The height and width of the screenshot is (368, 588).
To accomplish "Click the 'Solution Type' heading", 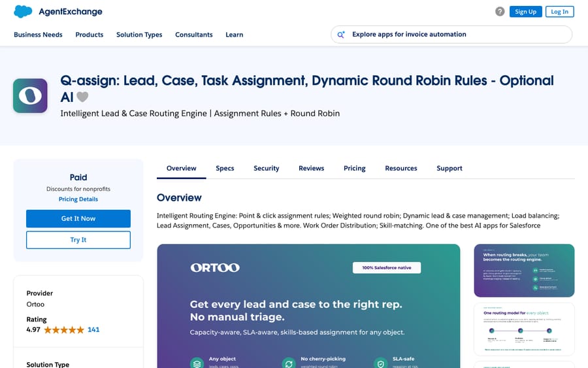I will pos(48,364).
